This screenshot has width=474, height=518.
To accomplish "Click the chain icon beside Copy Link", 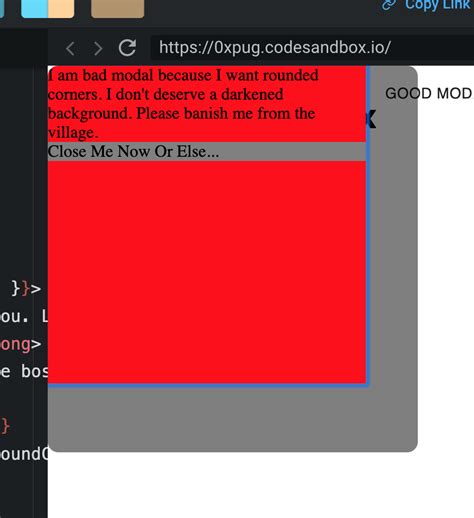I will tap(389, 5).
